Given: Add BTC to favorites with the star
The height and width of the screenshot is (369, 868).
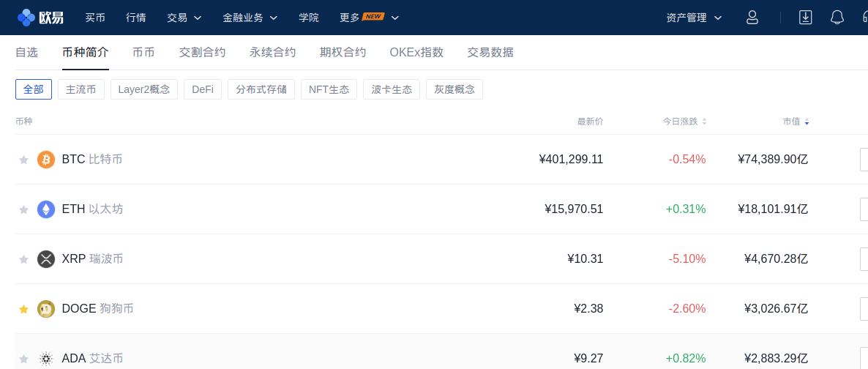Looking at the screenshot, I should 24,160.
